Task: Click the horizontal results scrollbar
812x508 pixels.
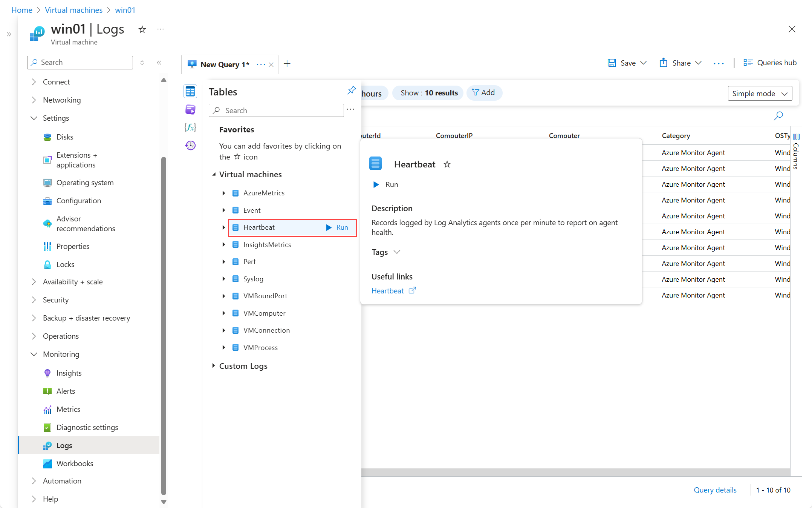Action: click(x=575, y=472)
